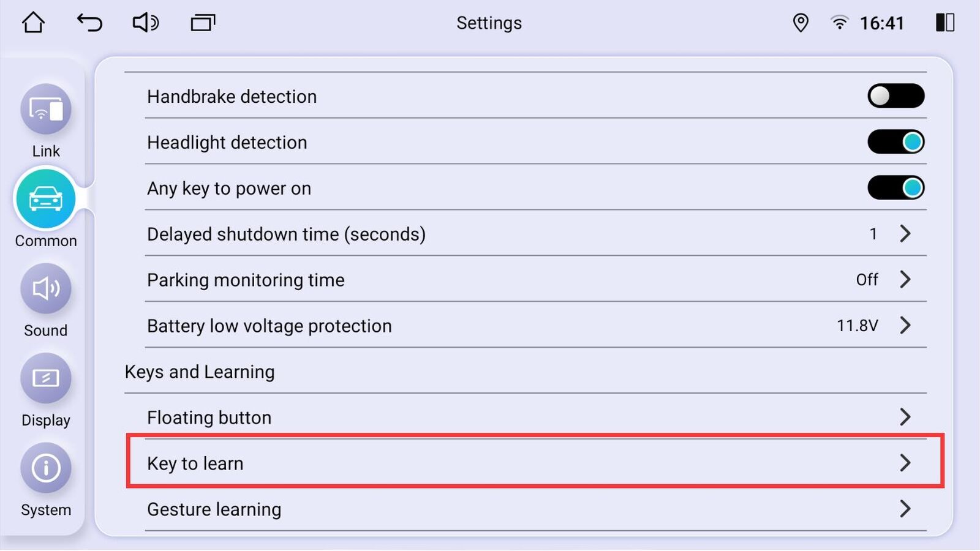This screenshot has width=980, height=551.
Task: Open the System info settings panel
Action: tap(45, 468)
